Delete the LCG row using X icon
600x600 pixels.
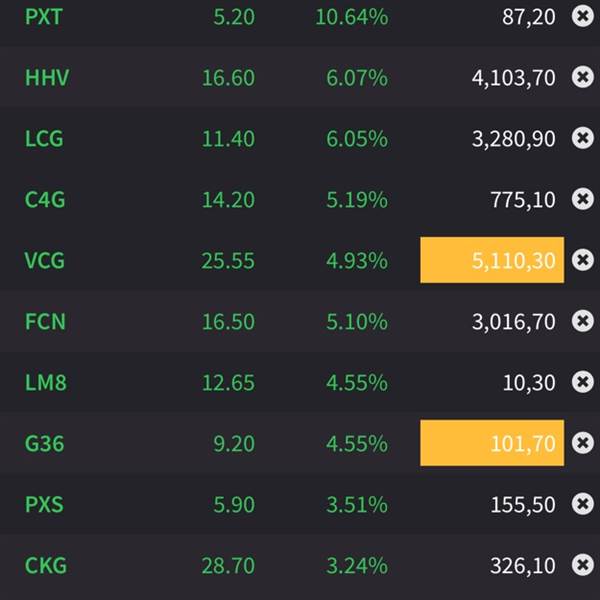tap(582, 138)
